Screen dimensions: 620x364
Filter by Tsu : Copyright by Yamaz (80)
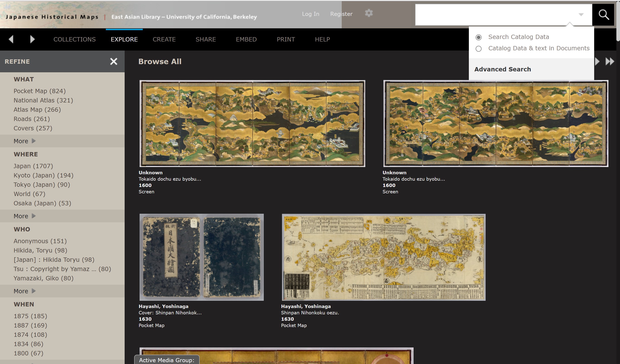point(62,269)
